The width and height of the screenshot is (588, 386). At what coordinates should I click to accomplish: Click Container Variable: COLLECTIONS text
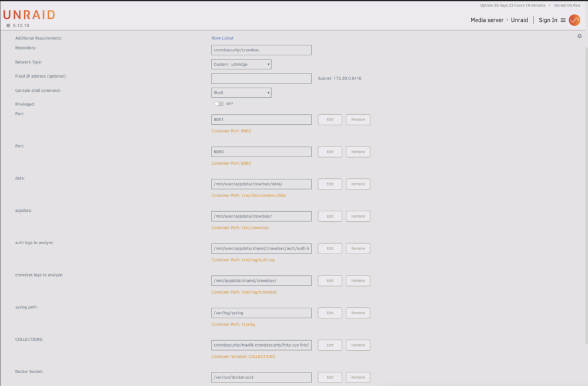243,357
